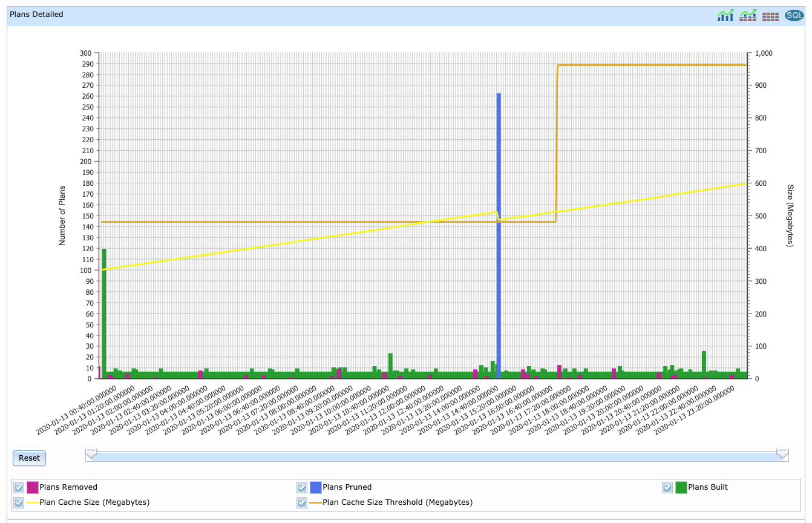Click the Reset button

(29, 458)
